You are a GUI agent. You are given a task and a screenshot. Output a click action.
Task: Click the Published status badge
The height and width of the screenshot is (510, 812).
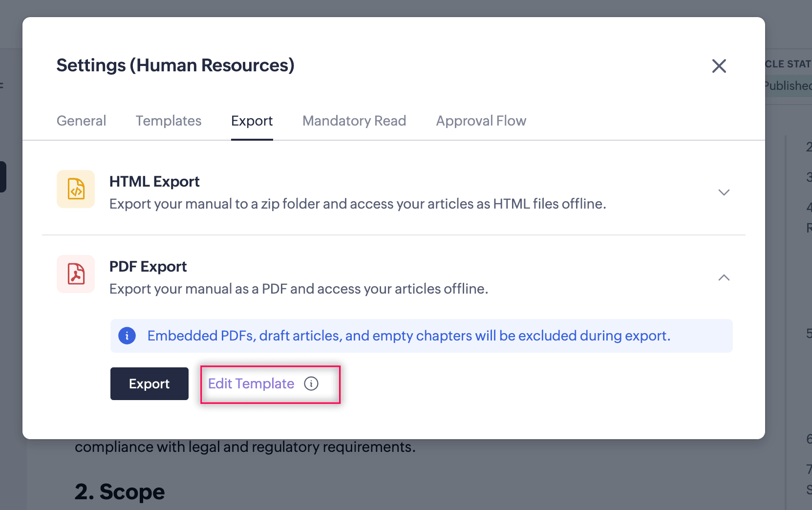[x=788, y=86]
